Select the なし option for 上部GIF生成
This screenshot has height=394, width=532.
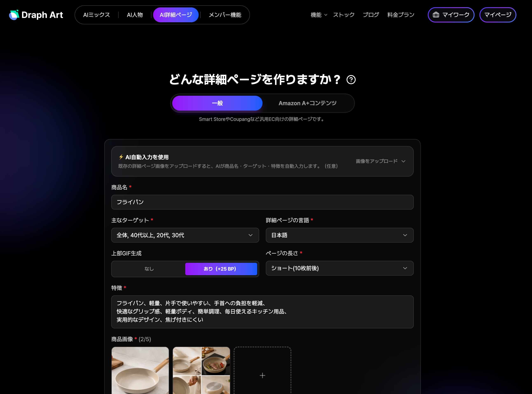pyautogui.click(x=149, y=269)
